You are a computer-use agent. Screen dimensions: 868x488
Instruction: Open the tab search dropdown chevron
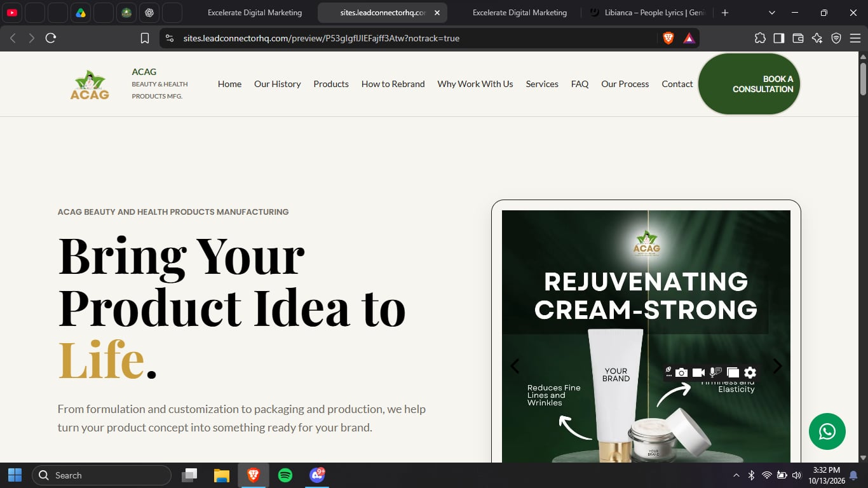(x=772, y=13)
